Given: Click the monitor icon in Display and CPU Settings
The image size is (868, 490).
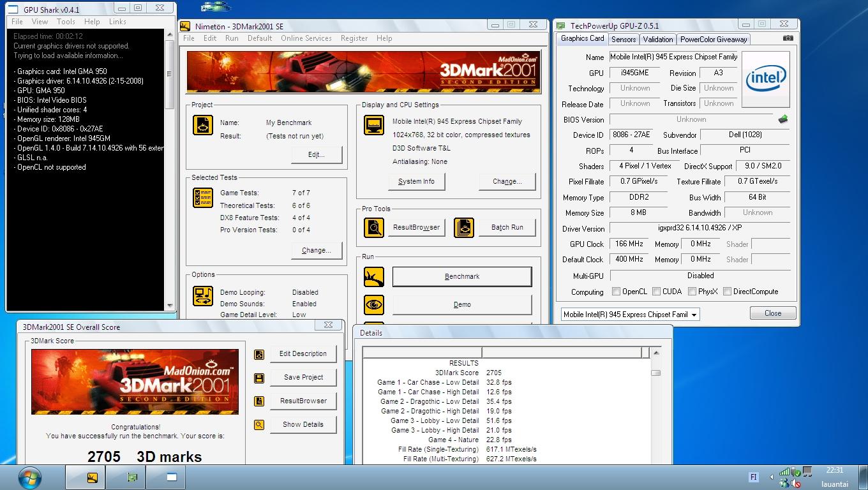Looking at the screenshot, I should [374, 125].
